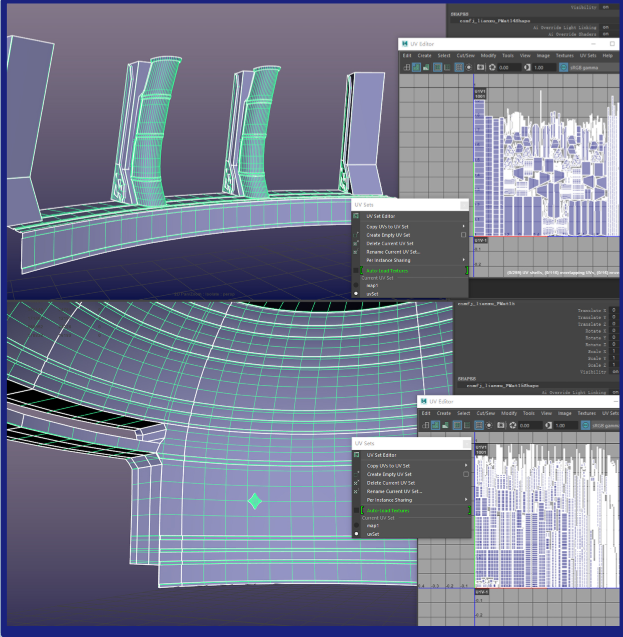Open the Cut/Sew menu in the top UV Editor
The height and width of the screenshot is (637, 623).
(466, 55)
